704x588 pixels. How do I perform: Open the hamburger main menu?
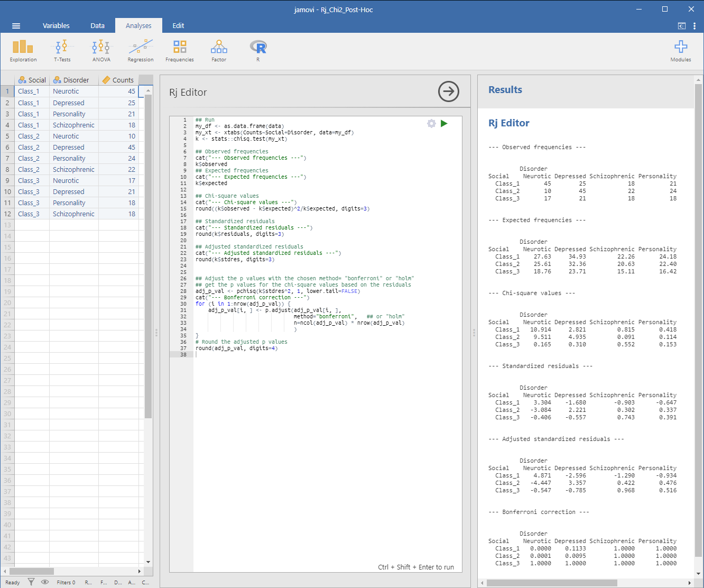[16, 25]
